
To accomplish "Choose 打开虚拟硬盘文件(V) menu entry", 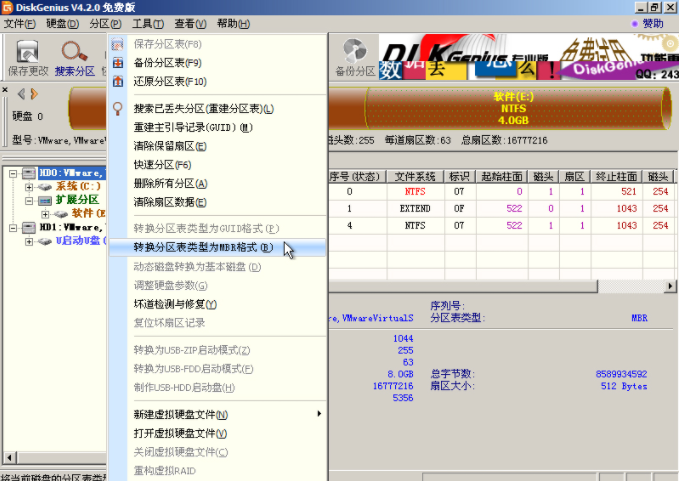I will pos(218,433).
